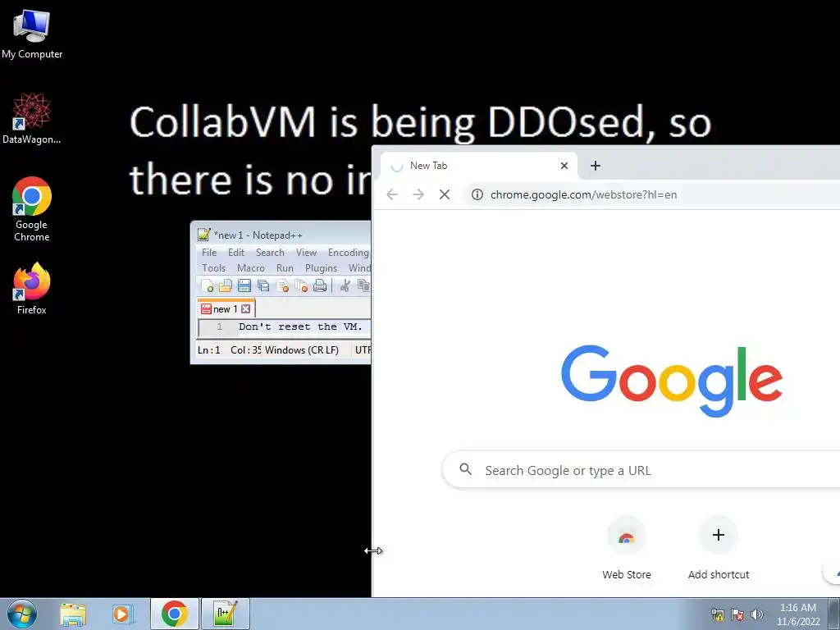840x630 pixels.
Task: Click Chrome's back navigation arrow
Action: tap(391, 194)
